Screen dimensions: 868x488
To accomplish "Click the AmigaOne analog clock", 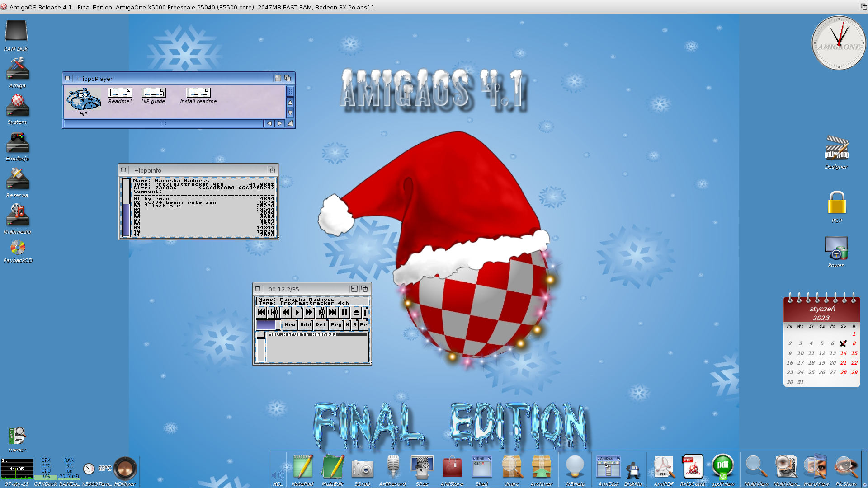I will (x=839, y=43).
